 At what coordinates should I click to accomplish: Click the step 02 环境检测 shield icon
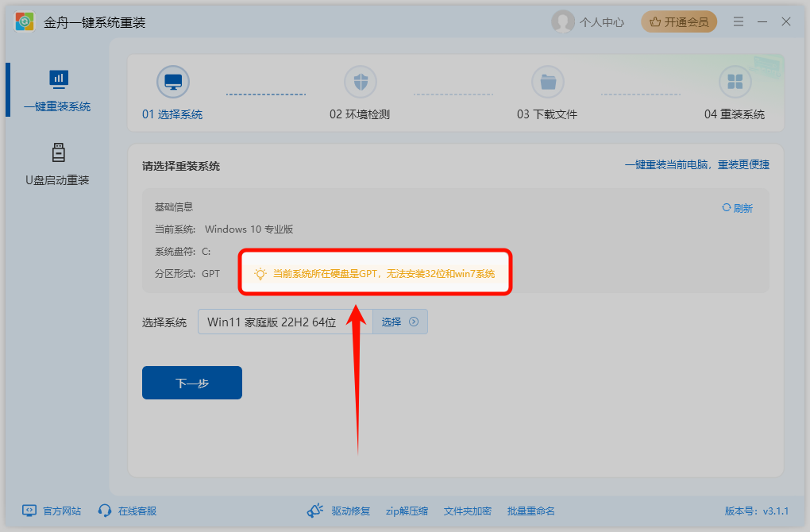pos(361,82)
